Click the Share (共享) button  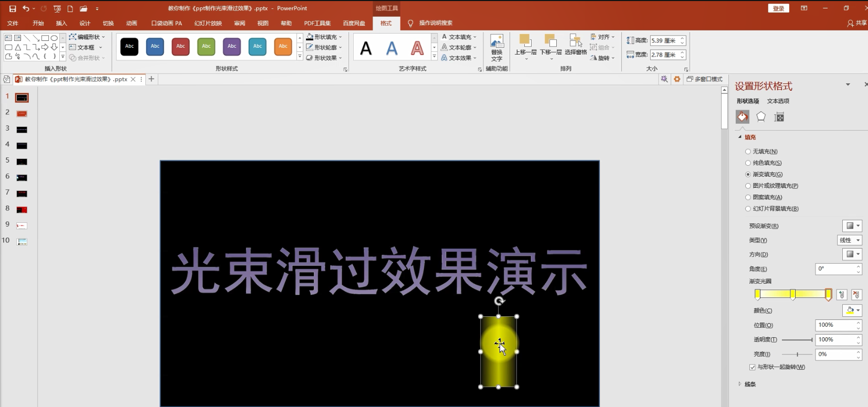coord(857,23)
